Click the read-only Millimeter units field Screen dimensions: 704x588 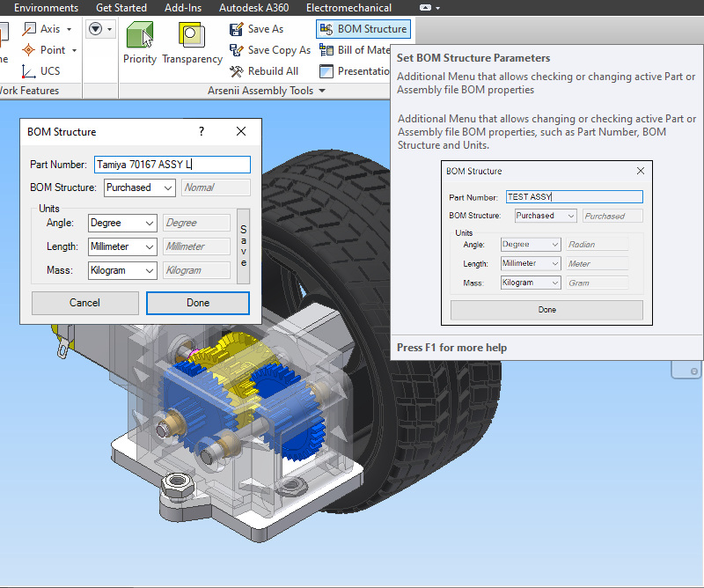tap(196, 246)
